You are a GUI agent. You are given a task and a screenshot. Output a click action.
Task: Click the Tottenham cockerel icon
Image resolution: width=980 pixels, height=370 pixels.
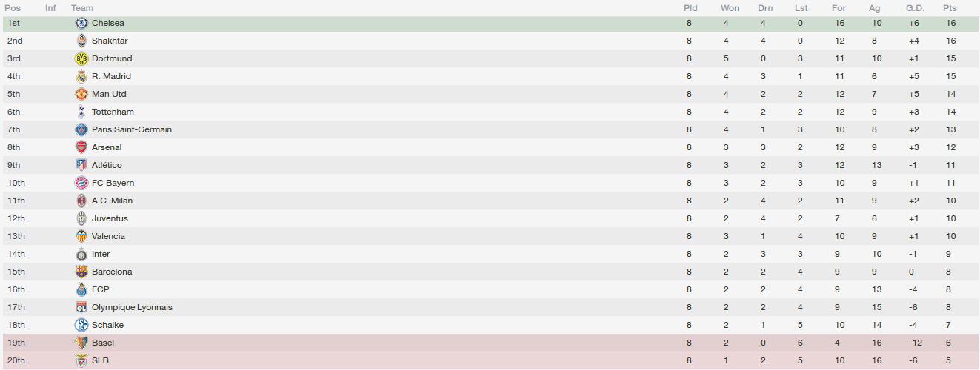(81, 112)
